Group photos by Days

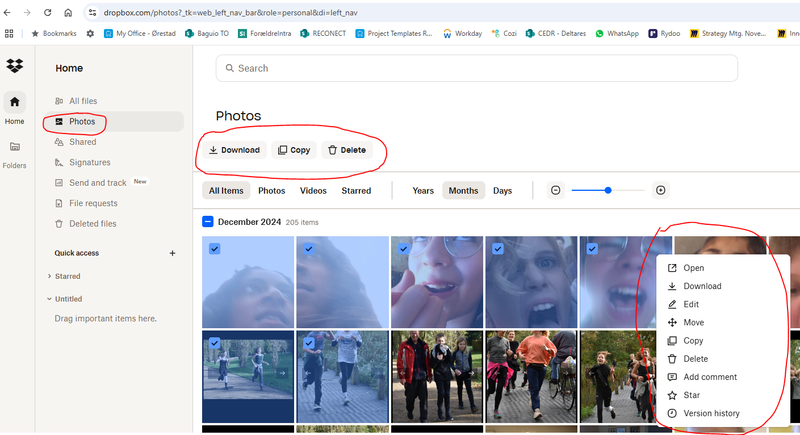tap(502, 191)
